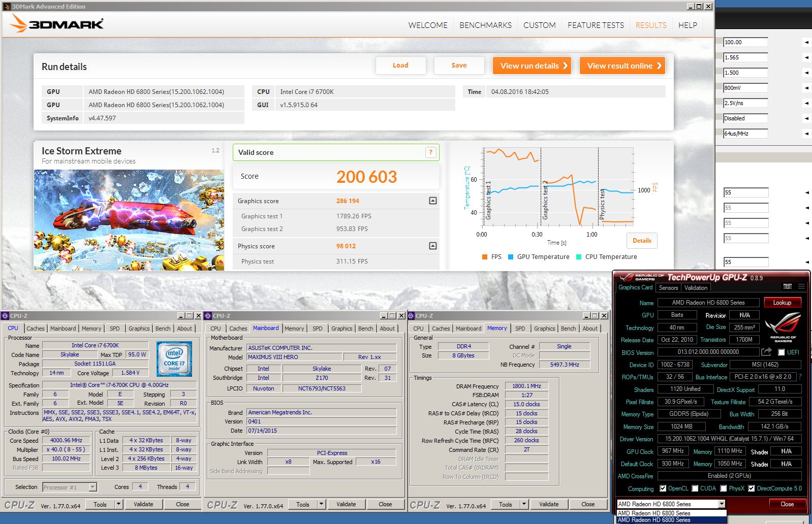The width and height of the screenshot is (812, 524).
Task: Click the BIOS Version export arrow icon in GPU-Z
Action: point(766,351)
